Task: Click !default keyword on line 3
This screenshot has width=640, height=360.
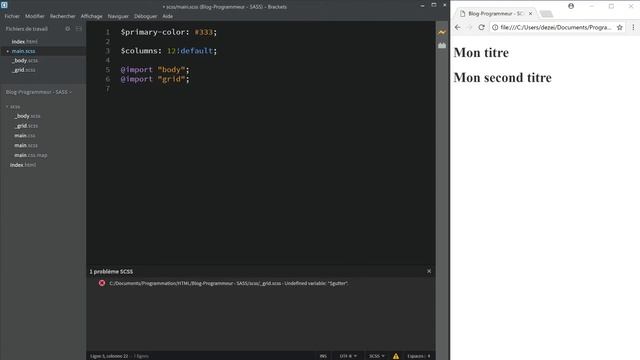Action: [x=194, y=51]
